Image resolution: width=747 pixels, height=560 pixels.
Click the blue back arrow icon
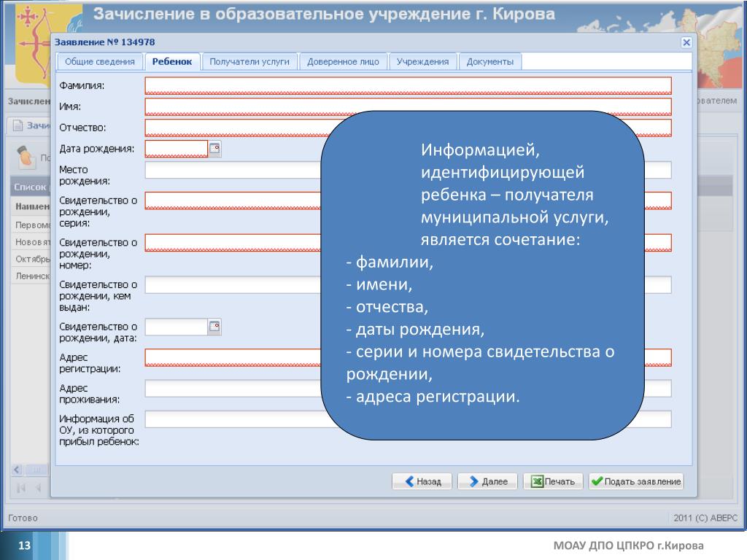coord(409,481)
